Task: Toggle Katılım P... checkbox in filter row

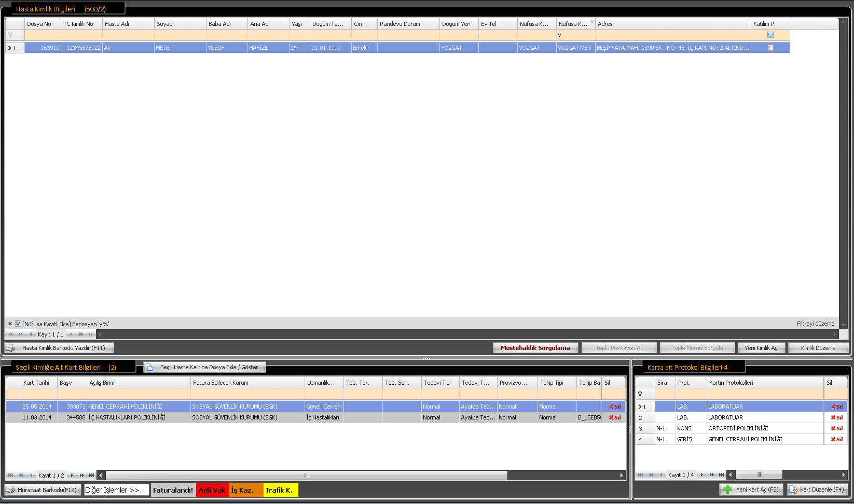Action: point(770,35)
